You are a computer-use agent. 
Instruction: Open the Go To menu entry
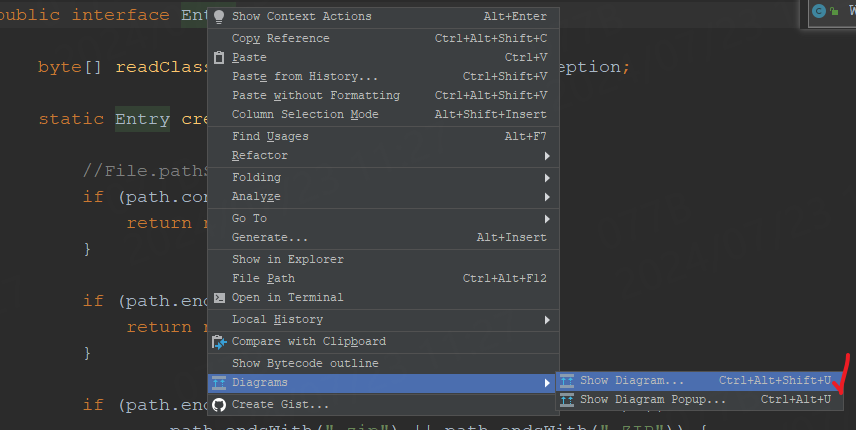pyautogui.click(x=383, y=218)
